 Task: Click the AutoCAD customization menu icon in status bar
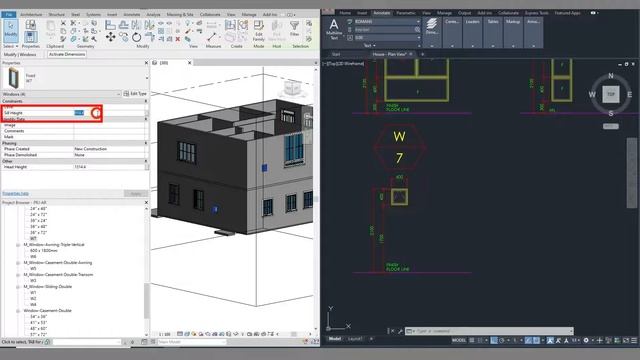coord(634,340)
